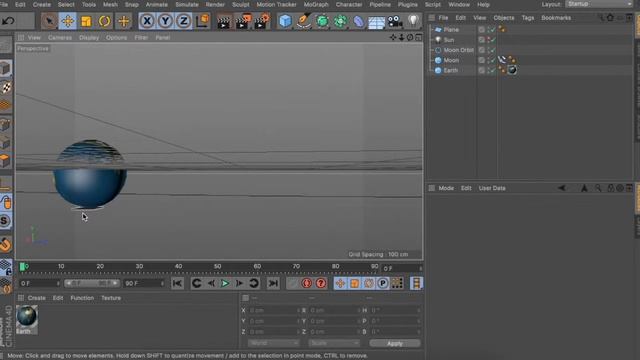
Task: Add a Camera object
Action: (395, 21)
